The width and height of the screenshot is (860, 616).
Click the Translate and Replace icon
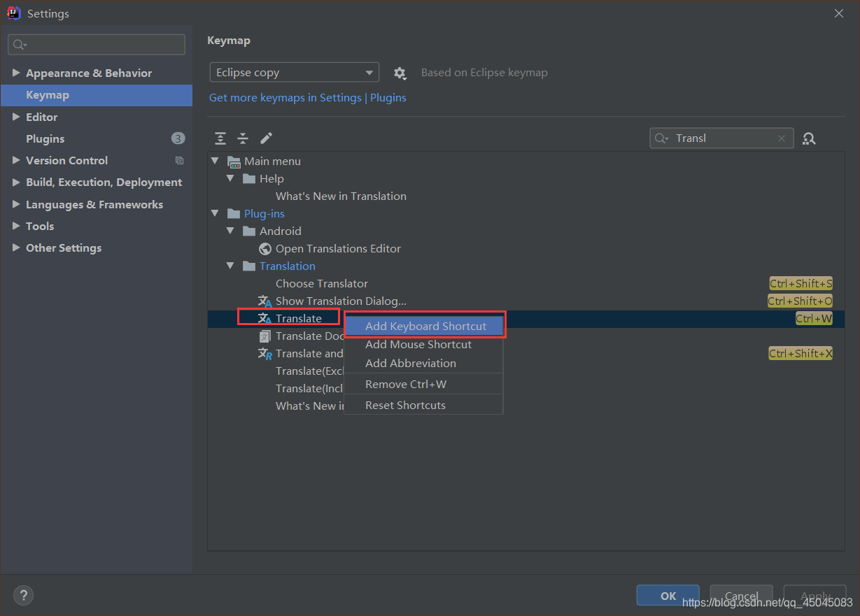click(x=265, y=354)
